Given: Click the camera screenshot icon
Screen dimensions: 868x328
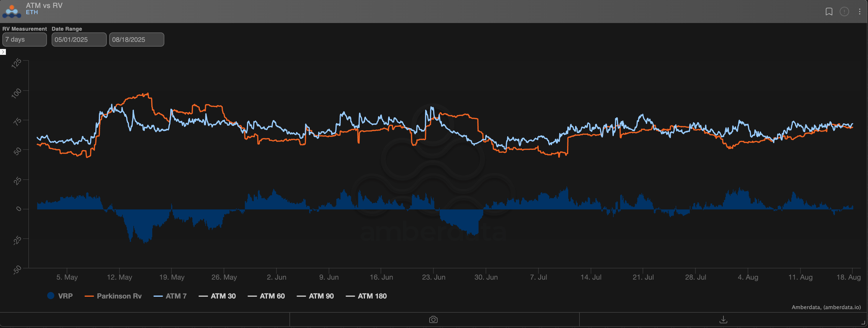Looking at the screenshot, I should tap(433, 319).
